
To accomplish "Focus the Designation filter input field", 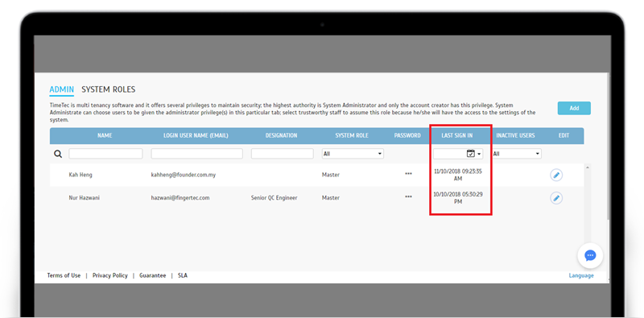I will coord(283,154).
